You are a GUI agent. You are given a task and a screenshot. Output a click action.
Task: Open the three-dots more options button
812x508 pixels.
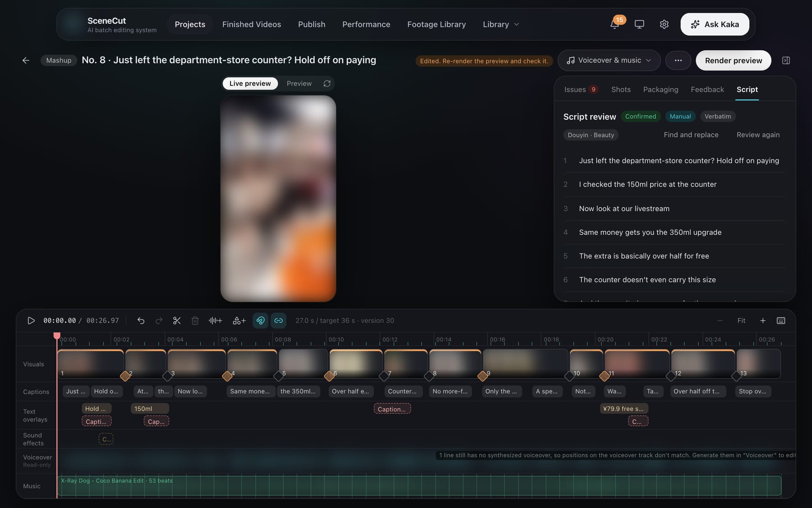pyautogui.click(x=678, y=61)
